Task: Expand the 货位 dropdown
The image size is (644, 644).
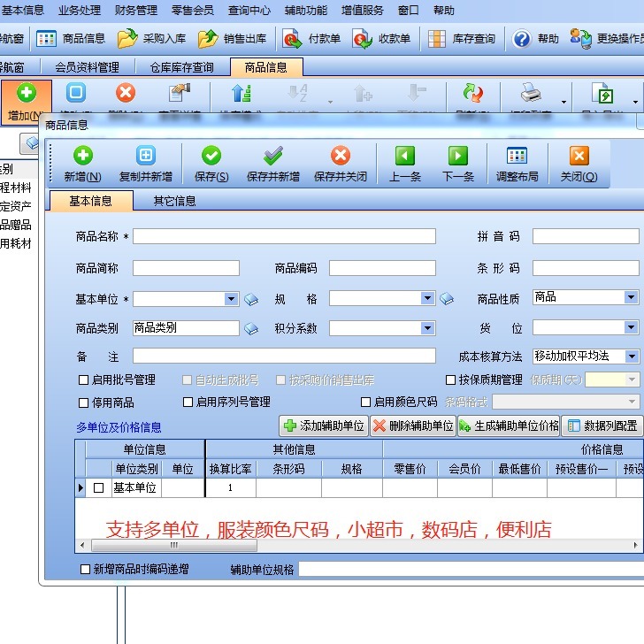Action: pyautogui.click(x=631, y=327)
